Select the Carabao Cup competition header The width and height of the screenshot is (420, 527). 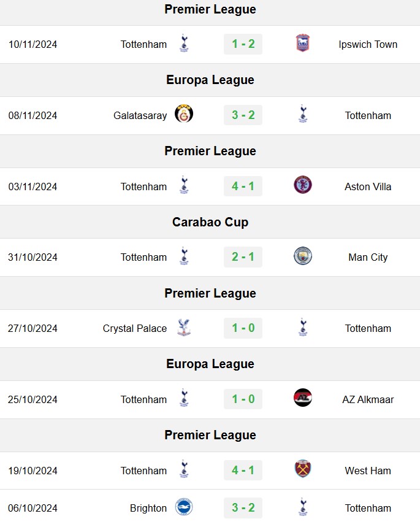[210, 222]
